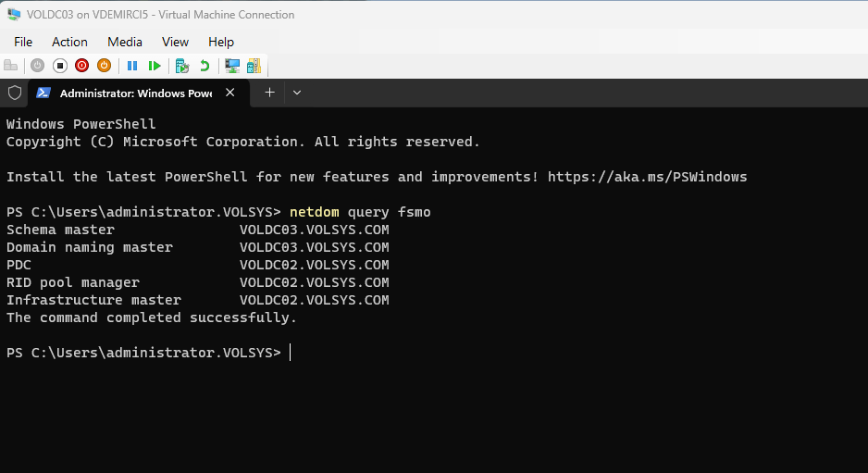Screen dimensions: 868x473
Task: Revert the VM with the green arrow
Action: [x=205, y=66]
